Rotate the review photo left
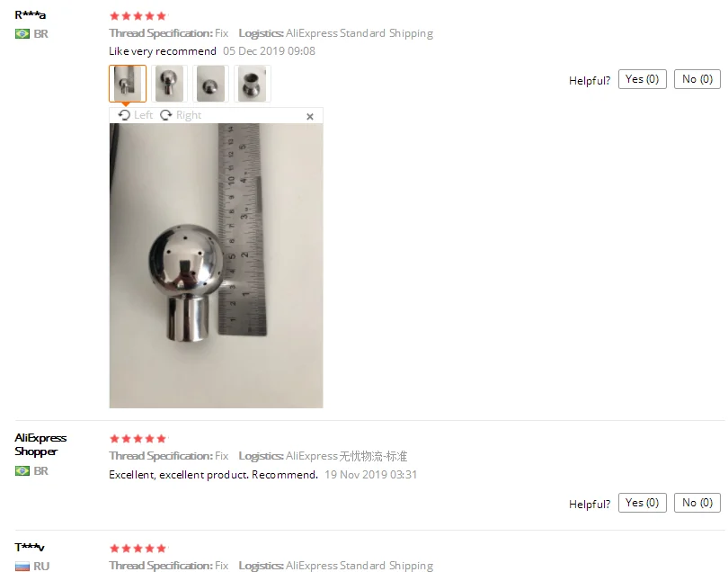 tap(135, 115)
